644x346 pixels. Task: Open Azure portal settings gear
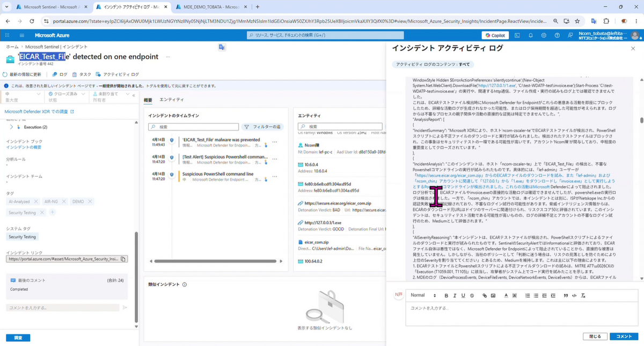(x=544, y=35)
